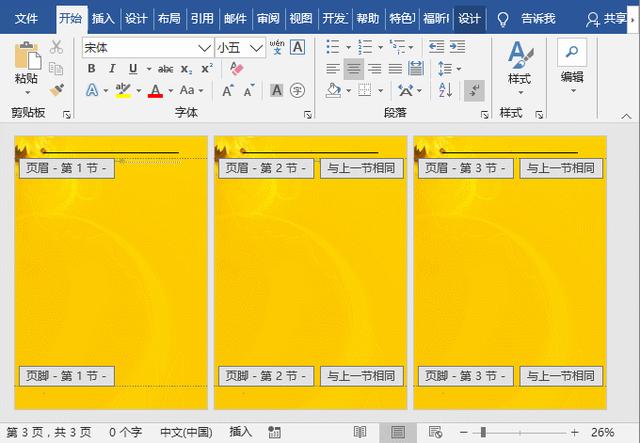Open the 文件 menu

(x=26, y=18)
